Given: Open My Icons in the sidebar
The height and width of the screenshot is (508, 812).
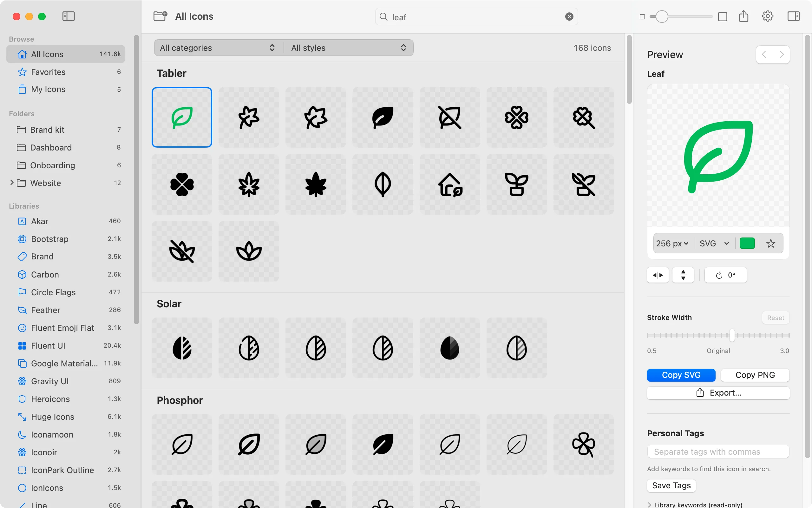Looking at the screenshot, I should coord(65,89).
